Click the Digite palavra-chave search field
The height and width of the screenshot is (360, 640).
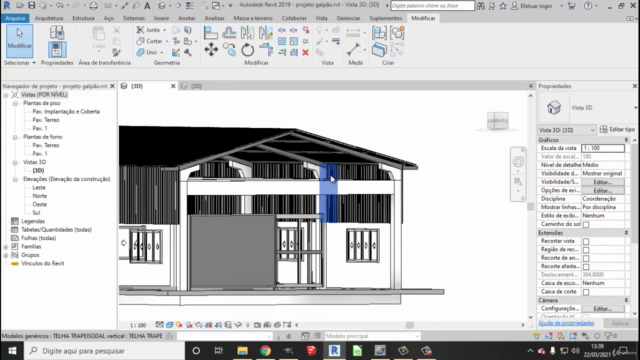[x=433, y=6]
